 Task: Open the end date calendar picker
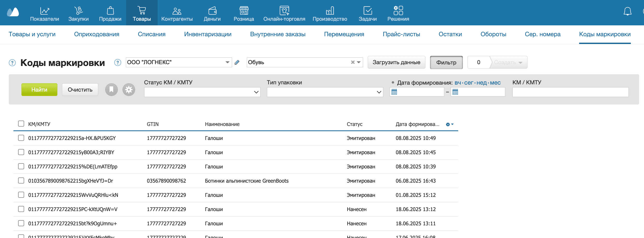455,92
